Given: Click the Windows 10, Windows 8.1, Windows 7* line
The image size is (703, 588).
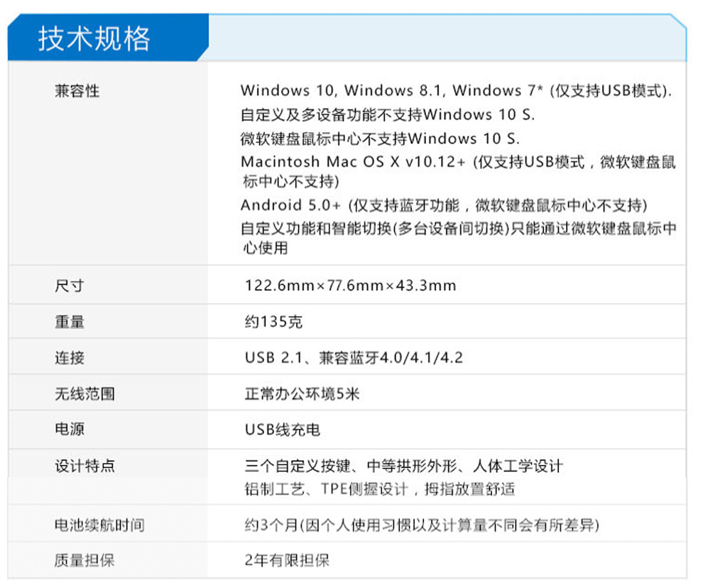Looking at the screenshot, I should (455, 91).
